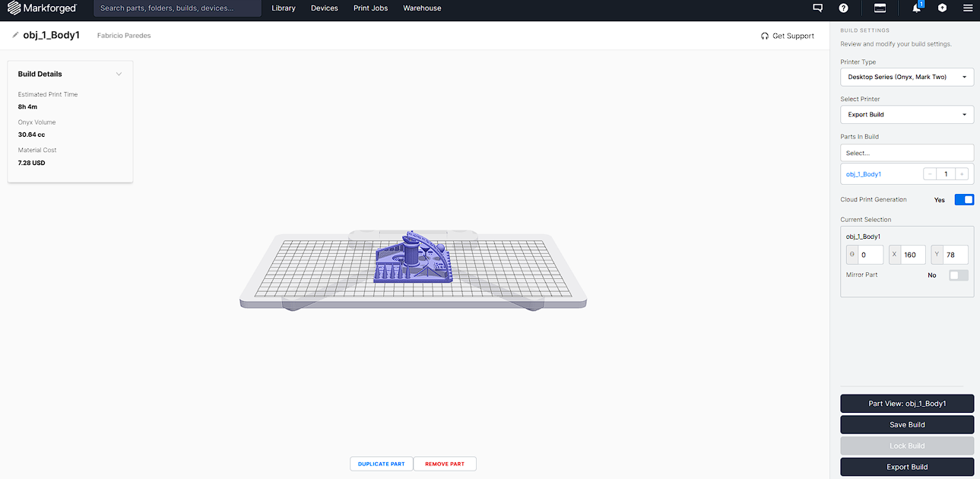Click the Remove Part button

[x=445, y=464]
